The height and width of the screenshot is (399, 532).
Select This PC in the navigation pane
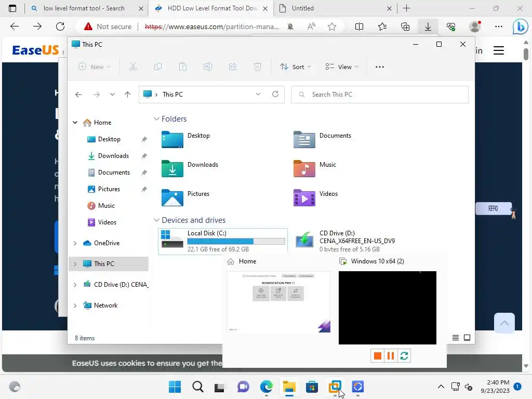tap(109, 263)
